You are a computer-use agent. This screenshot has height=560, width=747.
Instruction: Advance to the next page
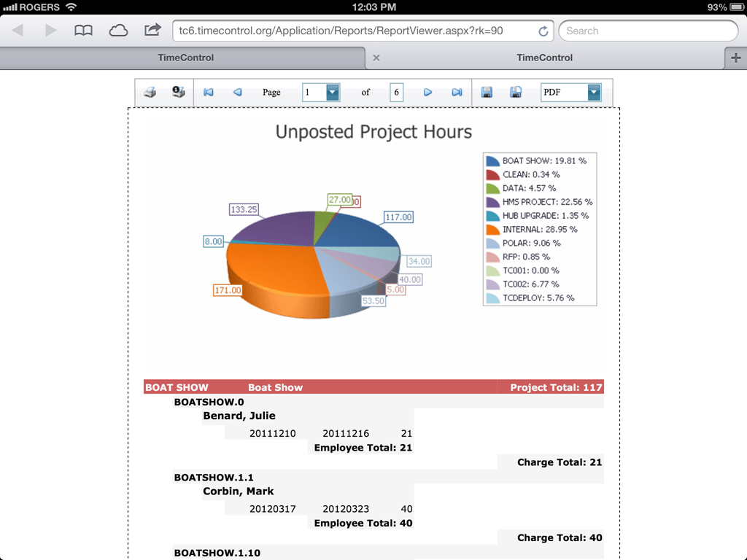pyautogui.click(x=428, y=92)
